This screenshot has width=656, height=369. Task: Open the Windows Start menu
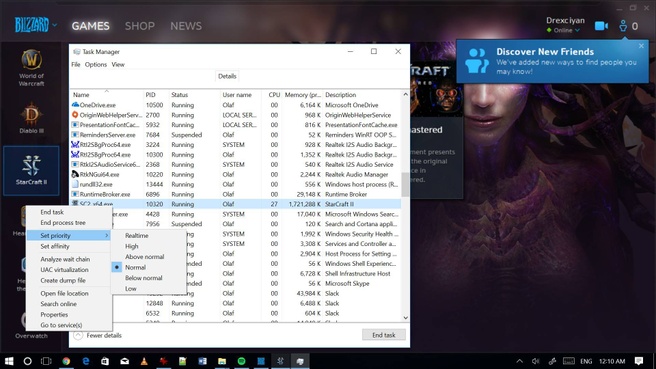[9, 361]
